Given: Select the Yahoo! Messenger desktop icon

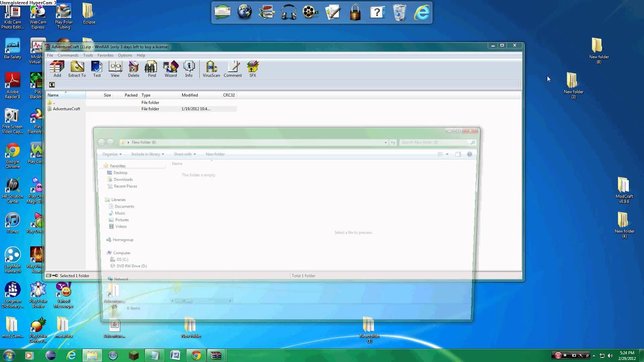Looking at the screenshot, I should [63, 295].
